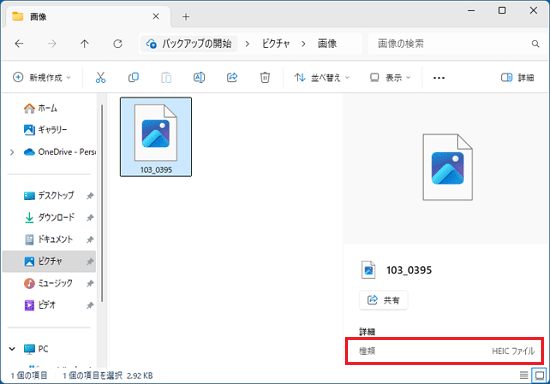Open ミュージック in the sidebar
Screen dimensions: 550x384
coord(48,283)
